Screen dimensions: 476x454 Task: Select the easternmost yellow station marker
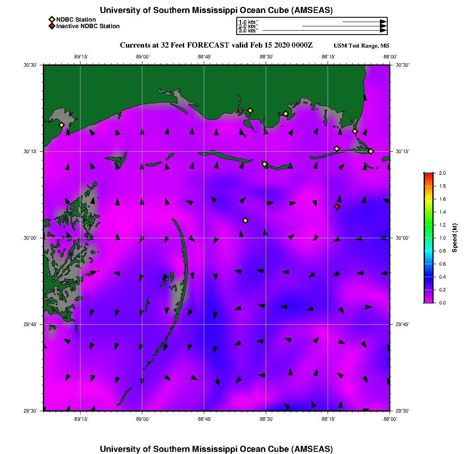(371, 151)
